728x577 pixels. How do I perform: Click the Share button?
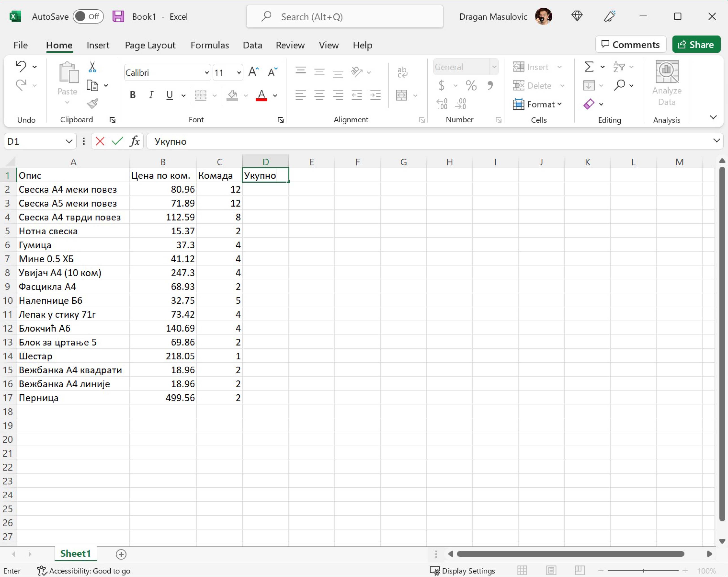pos(696,45)
